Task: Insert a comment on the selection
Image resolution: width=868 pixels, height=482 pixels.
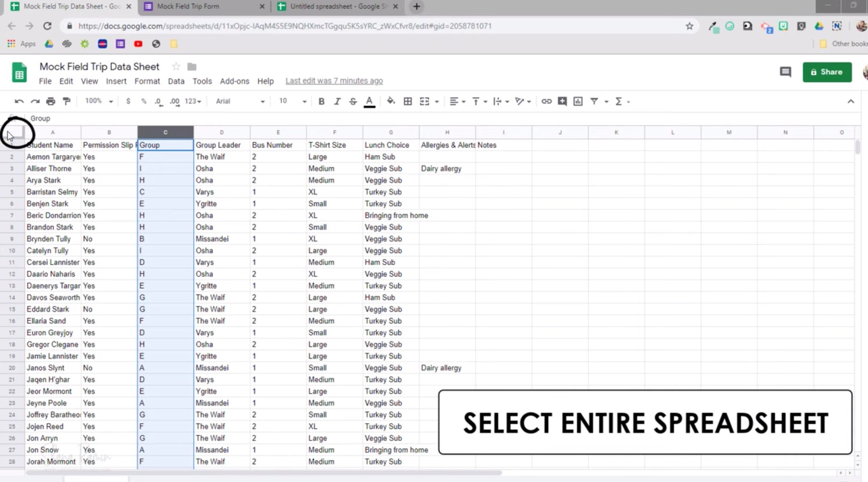Action: click(562, 101)
